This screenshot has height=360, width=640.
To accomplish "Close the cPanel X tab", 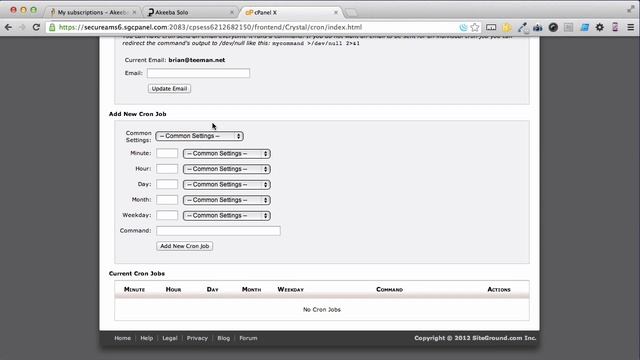I will pos(336,13).
